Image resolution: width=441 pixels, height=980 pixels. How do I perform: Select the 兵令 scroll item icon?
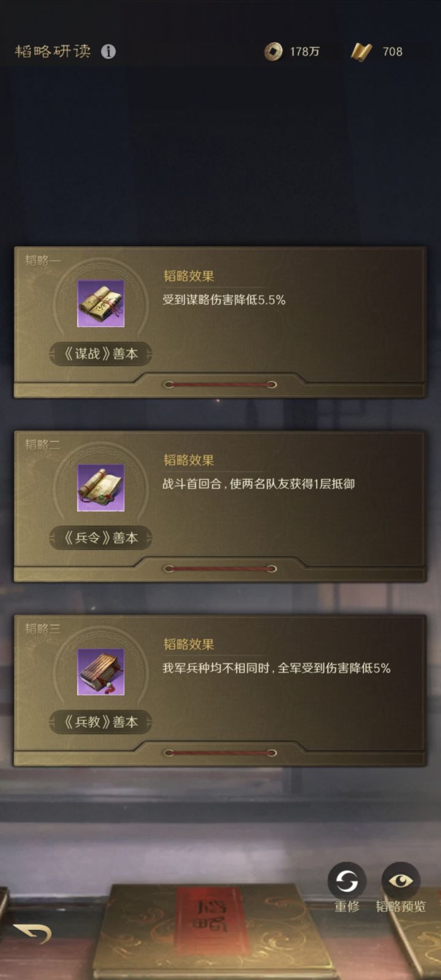[x=100, y=488]
